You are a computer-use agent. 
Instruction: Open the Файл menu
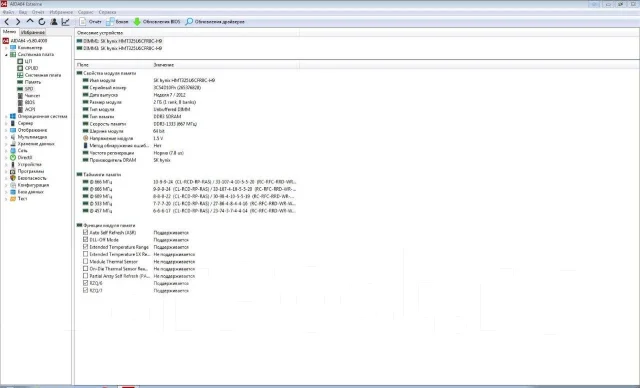pyautogui.click(x=8, y=12)
